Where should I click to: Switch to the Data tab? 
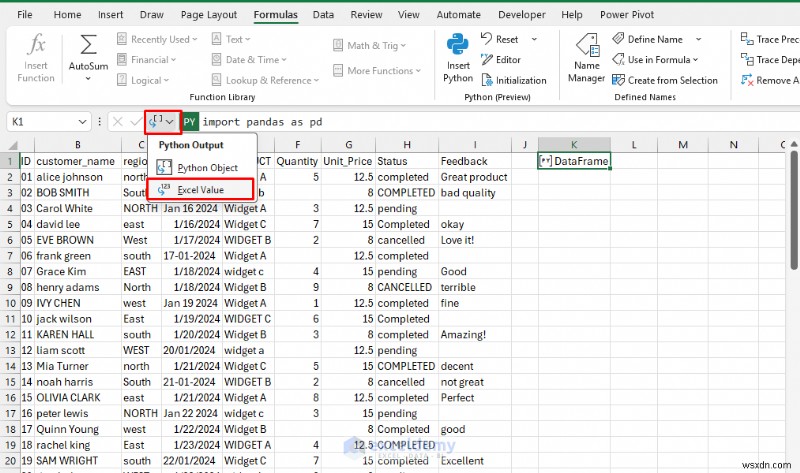tap(323, 14)
